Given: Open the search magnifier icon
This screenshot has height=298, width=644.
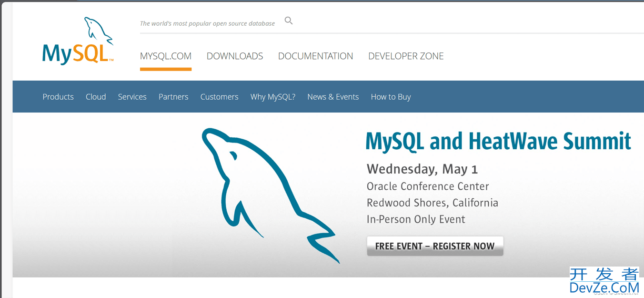Looking at the screenshot, I should pos(289,21).
